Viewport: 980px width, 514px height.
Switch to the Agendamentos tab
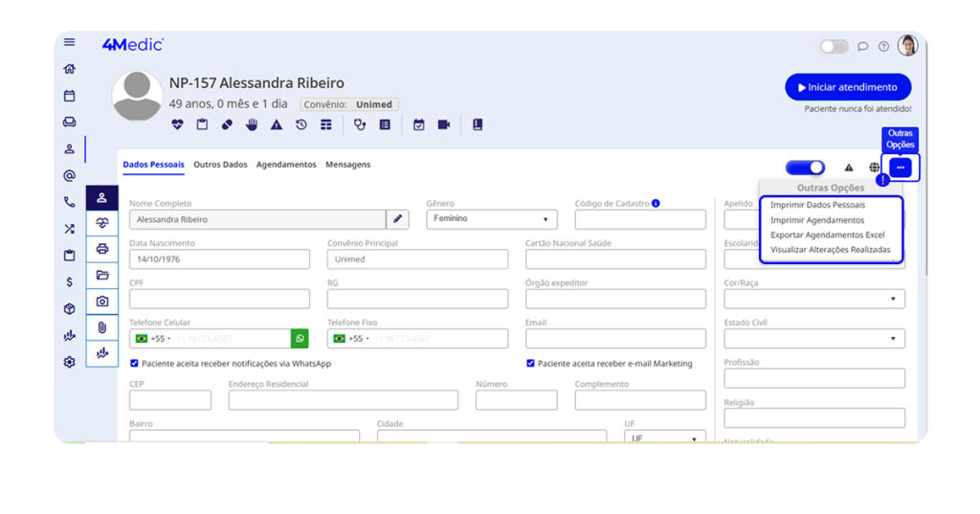286,165
